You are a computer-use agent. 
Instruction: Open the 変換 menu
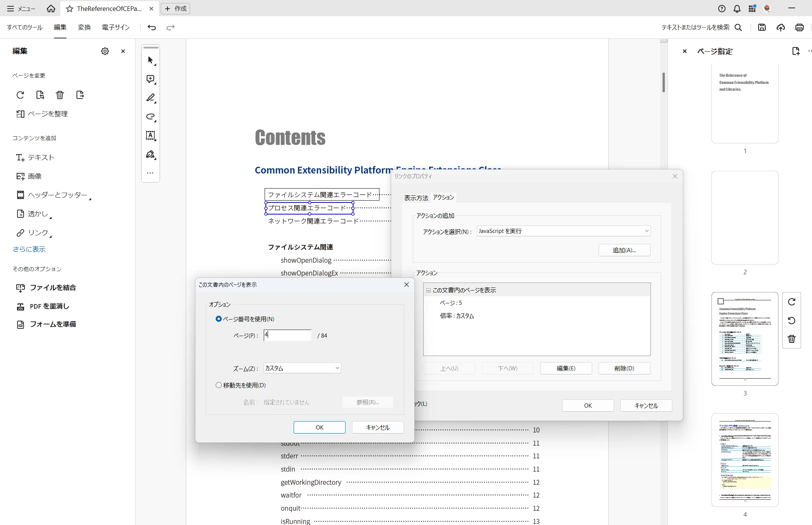[x=84, y=27]
